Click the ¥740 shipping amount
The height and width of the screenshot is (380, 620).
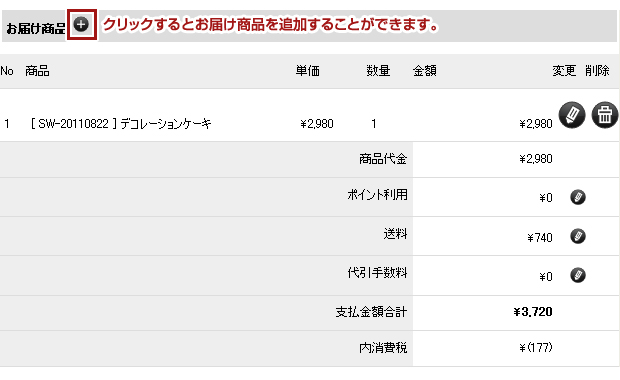pos(540,238)
